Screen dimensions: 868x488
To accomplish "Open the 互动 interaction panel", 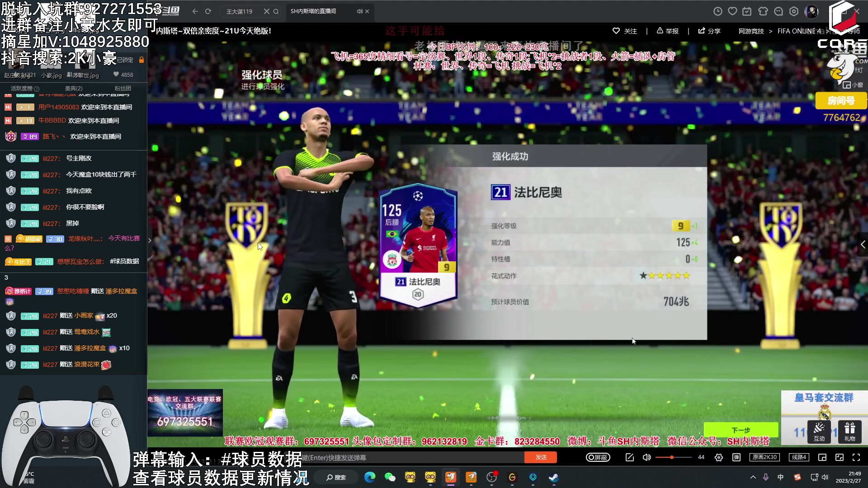I will click(x=819, y=432).
